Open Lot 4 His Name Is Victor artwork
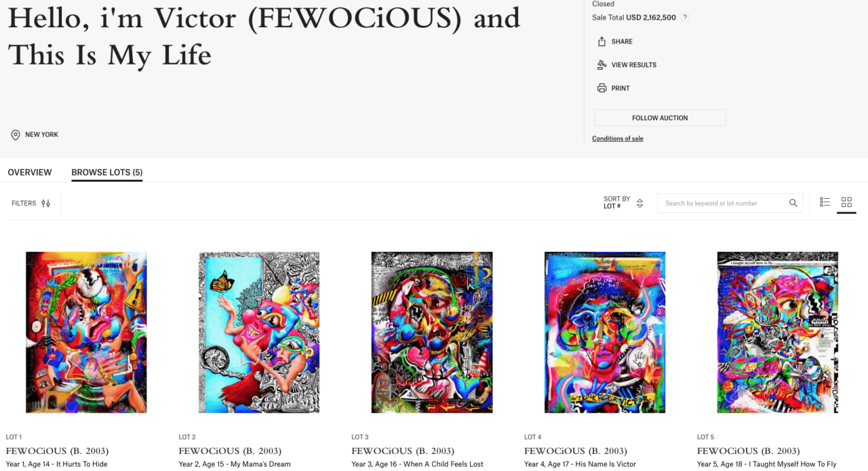868x471 pixels. pyautogui.click(x=605, y=333)
